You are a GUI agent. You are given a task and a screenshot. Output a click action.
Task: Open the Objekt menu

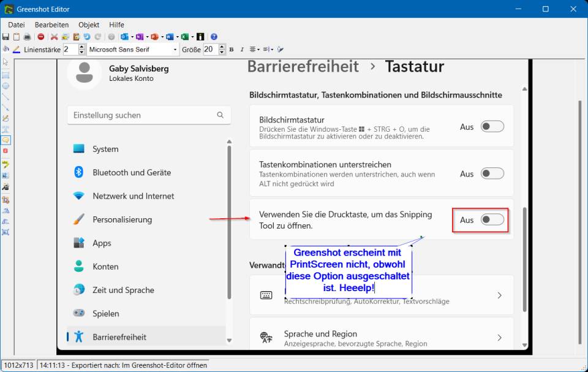(89, 25)
